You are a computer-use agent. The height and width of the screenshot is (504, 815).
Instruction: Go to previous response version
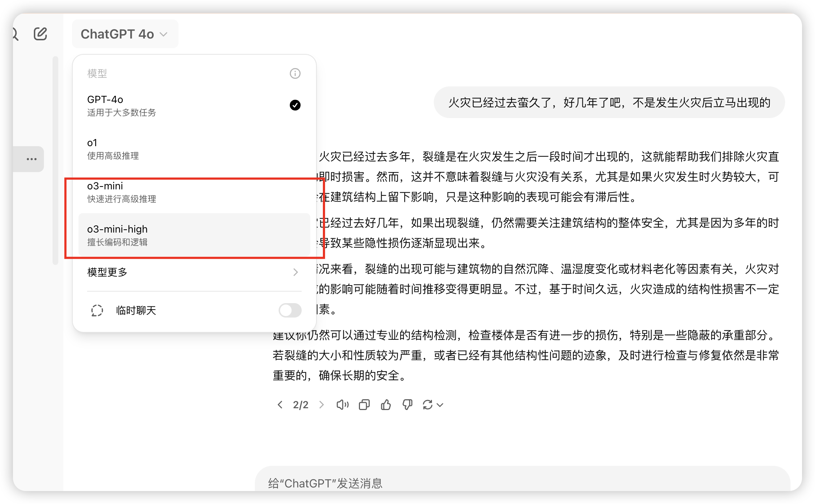280,405
